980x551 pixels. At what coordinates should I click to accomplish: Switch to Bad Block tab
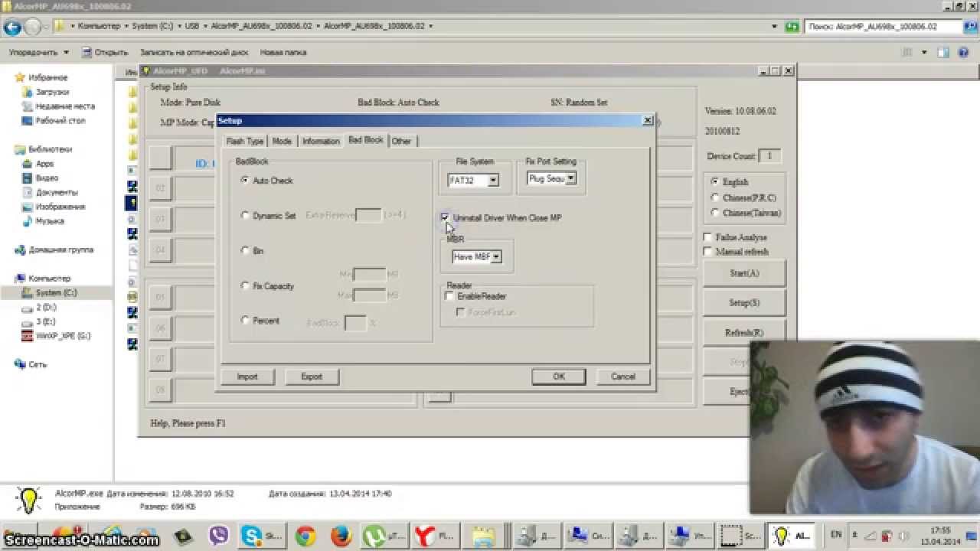coord(365,140)
